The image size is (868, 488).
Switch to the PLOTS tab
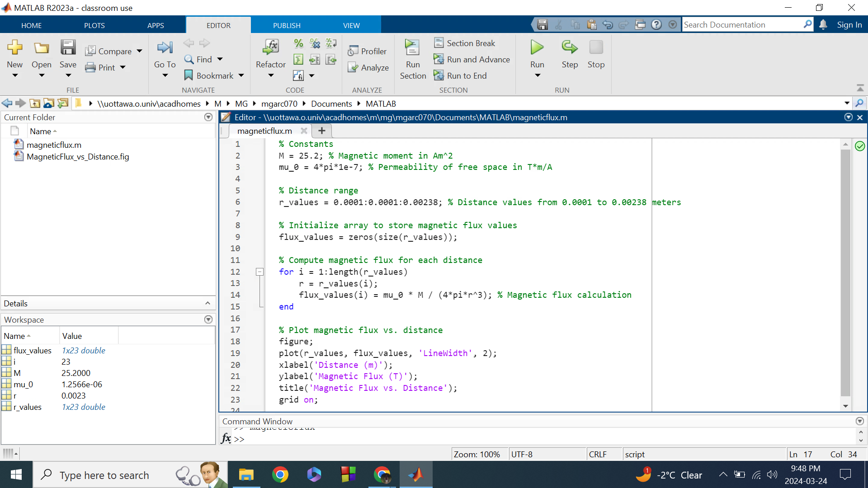tap(94, 25)
